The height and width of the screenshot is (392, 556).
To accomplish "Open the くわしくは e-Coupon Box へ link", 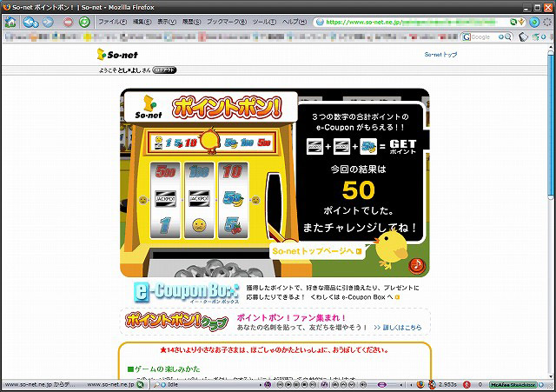I will [355, 297].
